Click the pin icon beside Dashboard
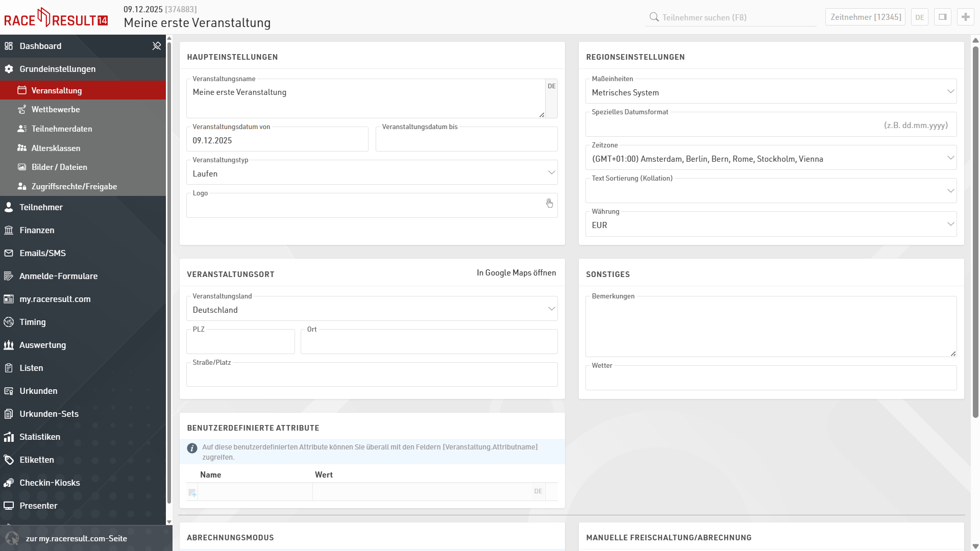Image resolution: width=980 pixels, height=551 pixels. click(x=156, y=46)
